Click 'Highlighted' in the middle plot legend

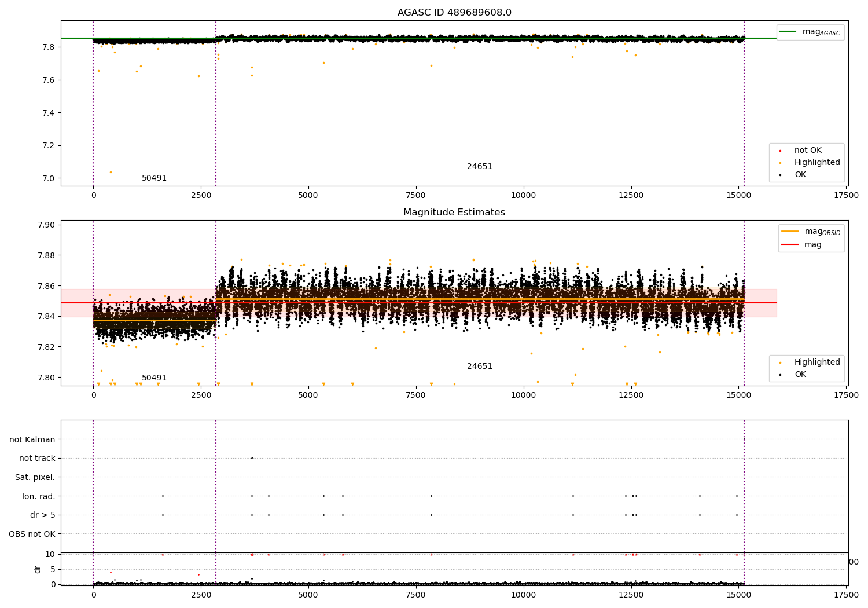point(816,362)
